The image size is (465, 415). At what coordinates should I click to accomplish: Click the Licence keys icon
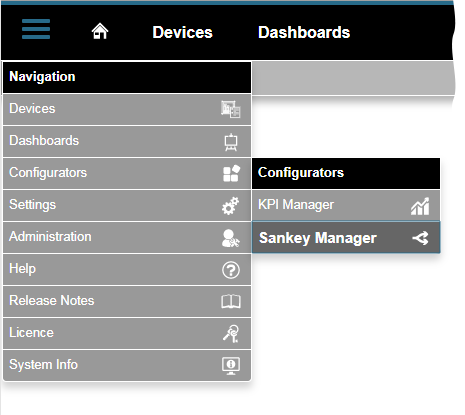coord(231,334)
